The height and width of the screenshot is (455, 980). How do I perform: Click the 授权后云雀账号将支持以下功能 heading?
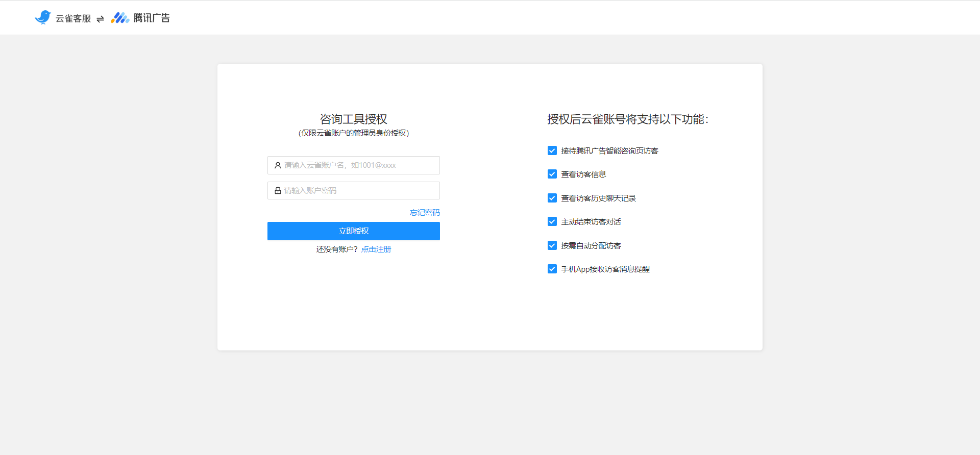point(628,119)
